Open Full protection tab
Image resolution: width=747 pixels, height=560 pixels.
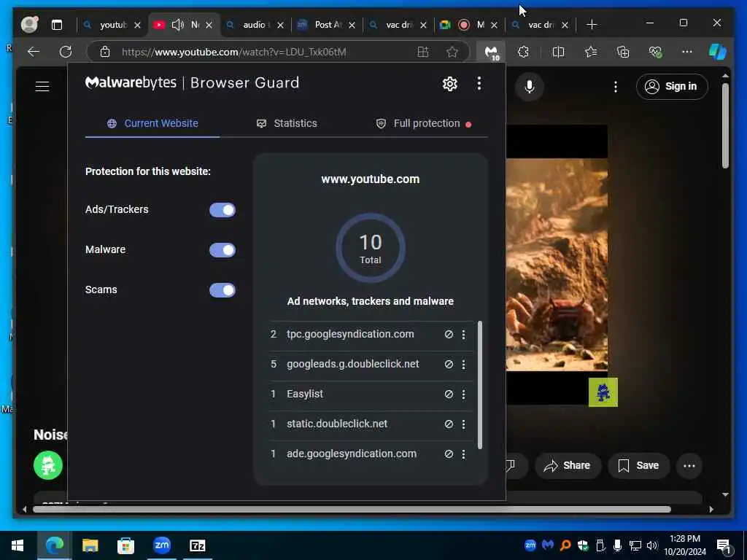click(x=423, y=124)
